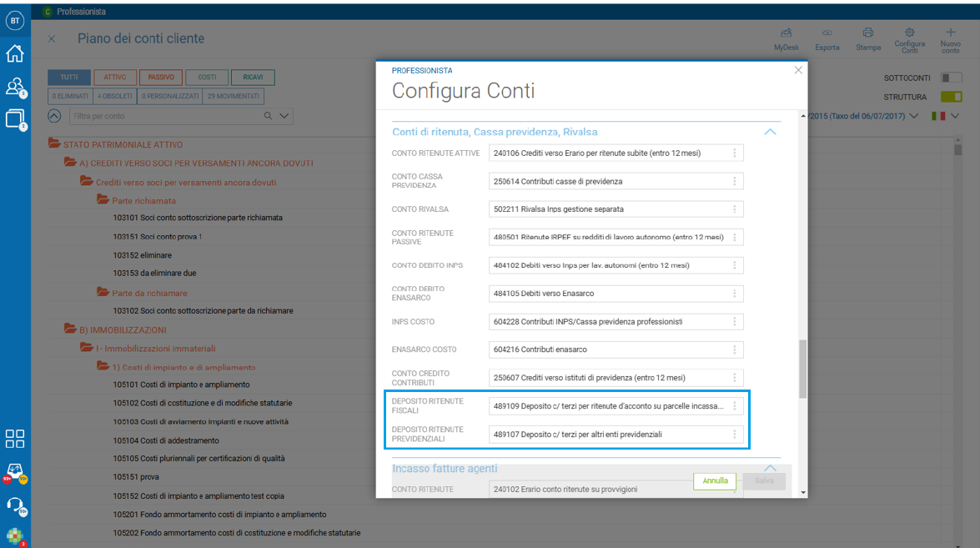Screen dimensions: 980x548
Task: Select the RICAVI filter tab
Action: (253, 78)
